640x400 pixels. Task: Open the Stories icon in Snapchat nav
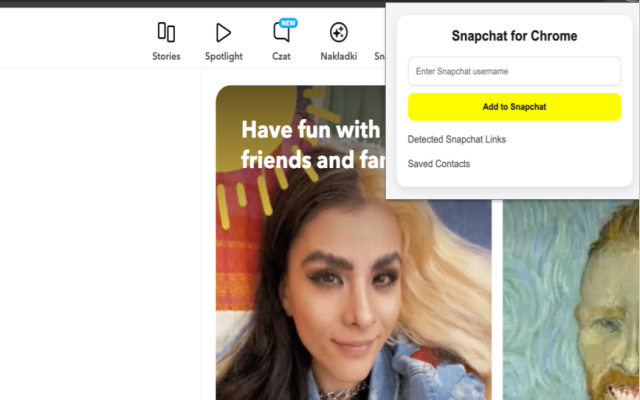pos(166,32)
